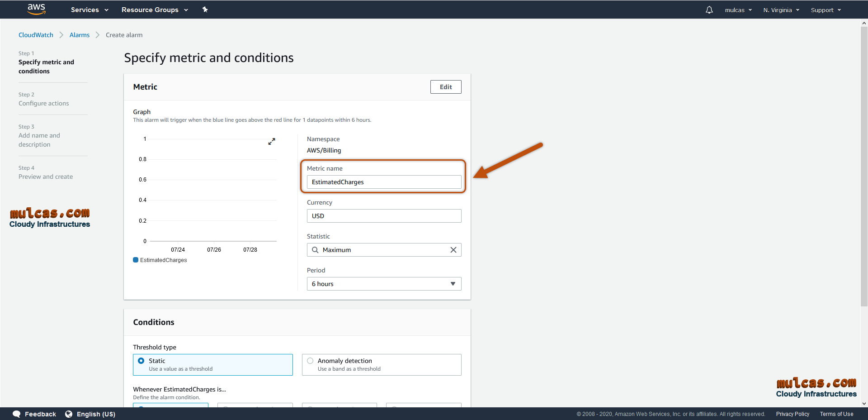Screen dimensions: 868x420
Task: Click the pin shortcut icon in navbar
Action: [205, 10]
